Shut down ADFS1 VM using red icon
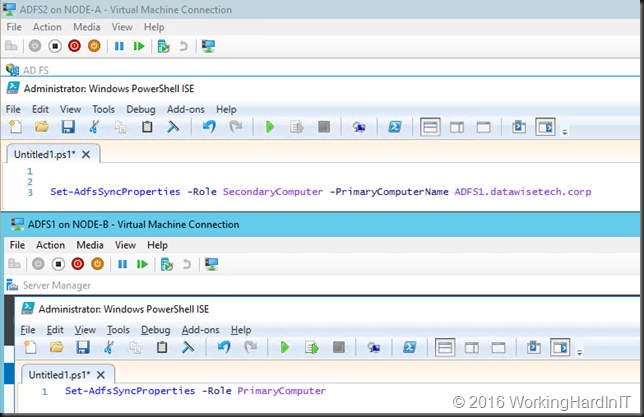The image size is (644, 417). [78, 264]
